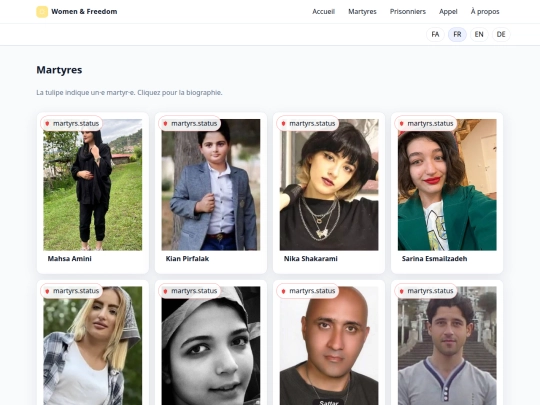Click the Women & Freedom site title
The height and width of the screenshot is (405, 540).
pyautogui.click(x=84, y=12)
